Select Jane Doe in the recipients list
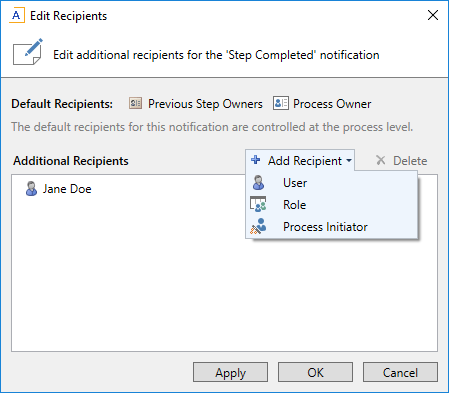Viewport: 449px width, 393px height. pos(58,189)
